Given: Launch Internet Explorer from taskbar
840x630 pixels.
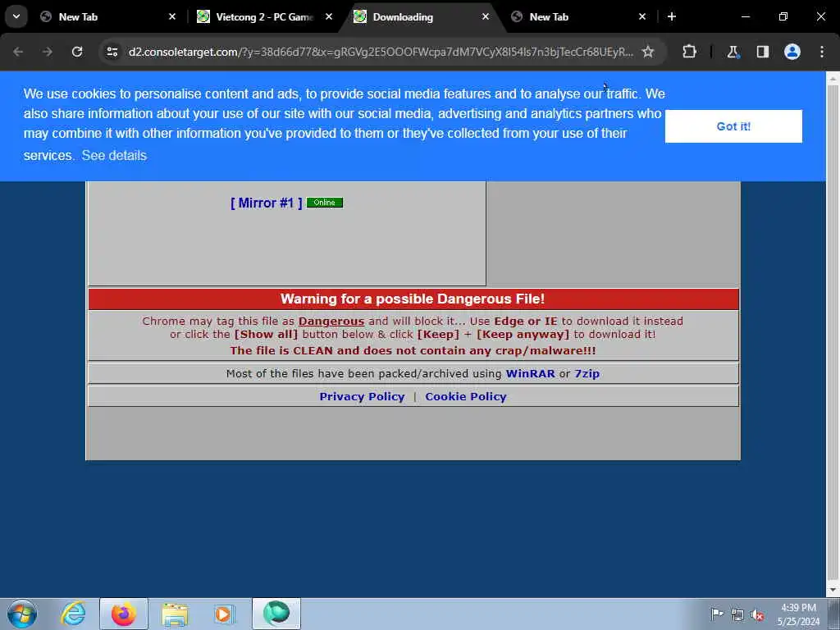Looking at the screenshot, I should (x=73, y=614).
